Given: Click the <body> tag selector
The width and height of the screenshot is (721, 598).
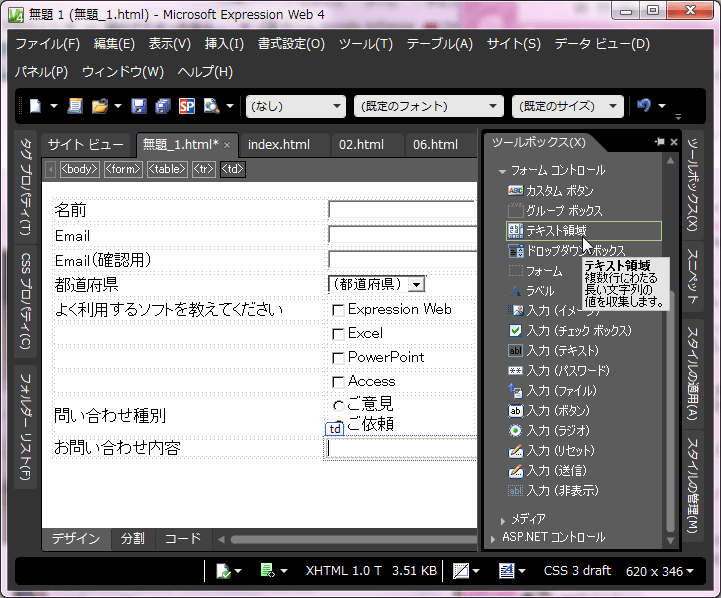Looking at the screenshot, I should pyautogui.click(x=80, y=169).
